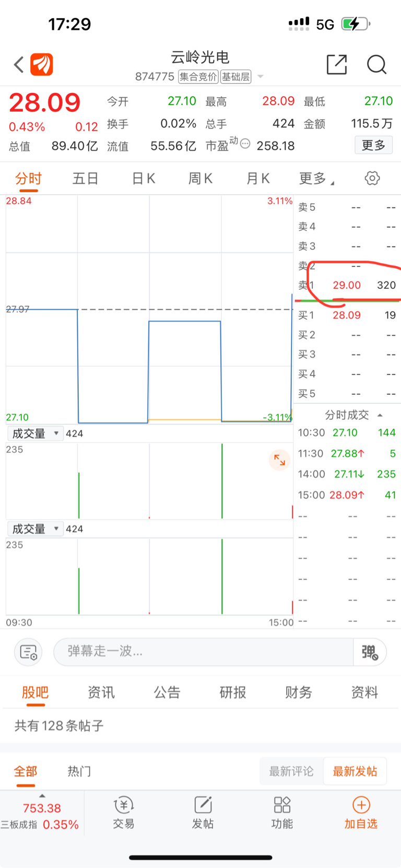Image resolution: width=401 pixels, height=868 pixels.
Task: Open chart settings gear icon
Action: point(372,178)
